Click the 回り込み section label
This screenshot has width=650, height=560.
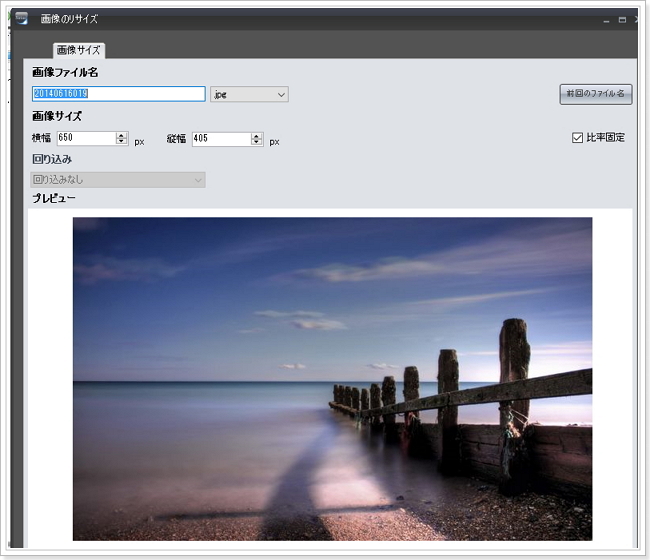[x=52, y=159]
